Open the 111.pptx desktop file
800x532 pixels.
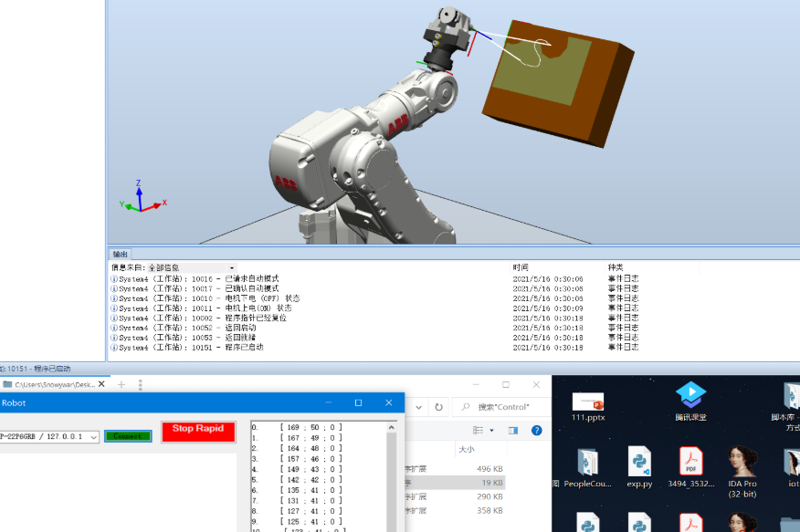click(587, 402)
